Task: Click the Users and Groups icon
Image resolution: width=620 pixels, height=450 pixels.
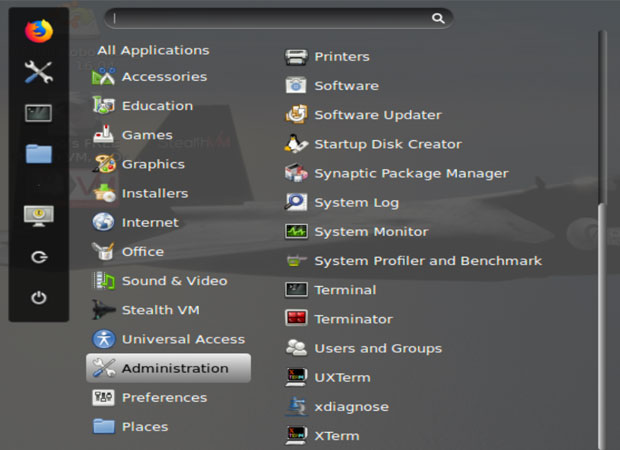Action: [296, 348]
